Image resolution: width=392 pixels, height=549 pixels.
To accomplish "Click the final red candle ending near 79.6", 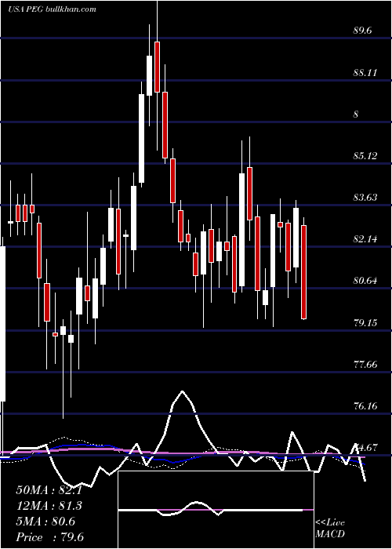I will click(x=304, y=272).
